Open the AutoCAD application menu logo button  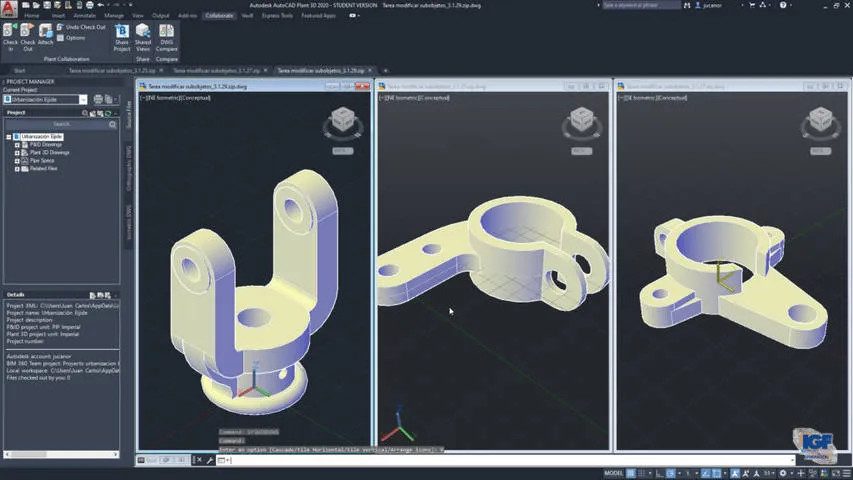[x=9, y=8]
